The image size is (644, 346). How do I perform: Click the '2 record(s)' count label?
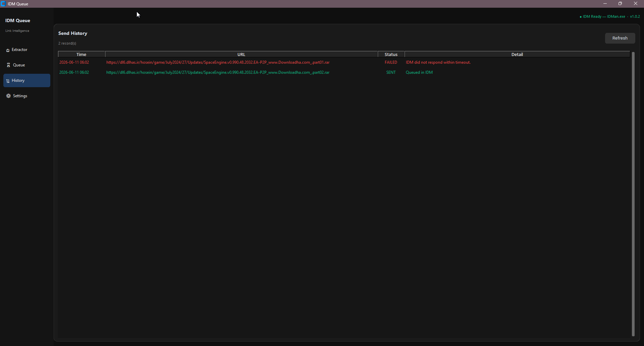(67, 43)
